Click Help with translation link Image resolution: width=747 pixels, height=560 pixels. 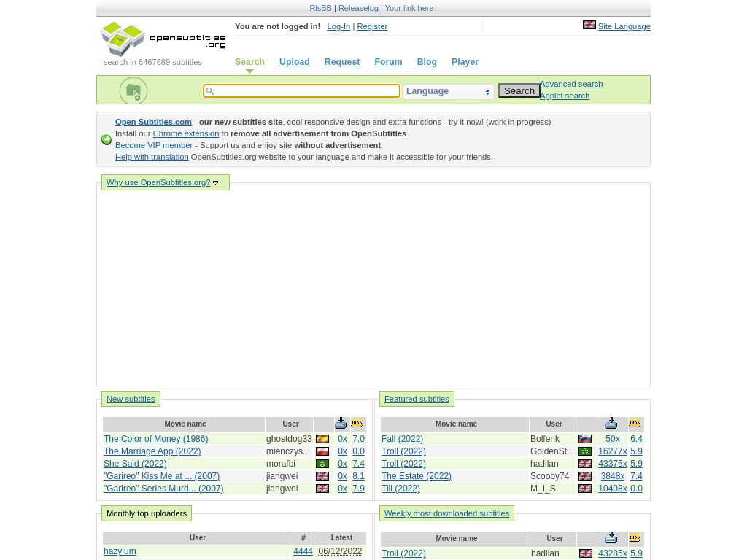pos(152,157)
